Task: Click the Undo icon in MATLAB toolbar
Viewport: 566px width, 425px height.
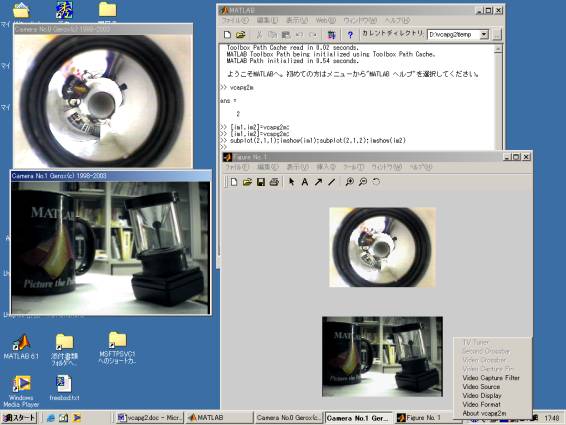Action: click(299, 35)
